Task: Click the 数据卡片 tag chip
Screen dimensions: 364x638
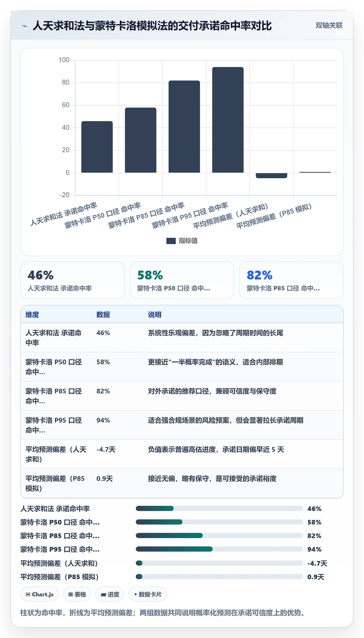Action: [x=148, y=594]
